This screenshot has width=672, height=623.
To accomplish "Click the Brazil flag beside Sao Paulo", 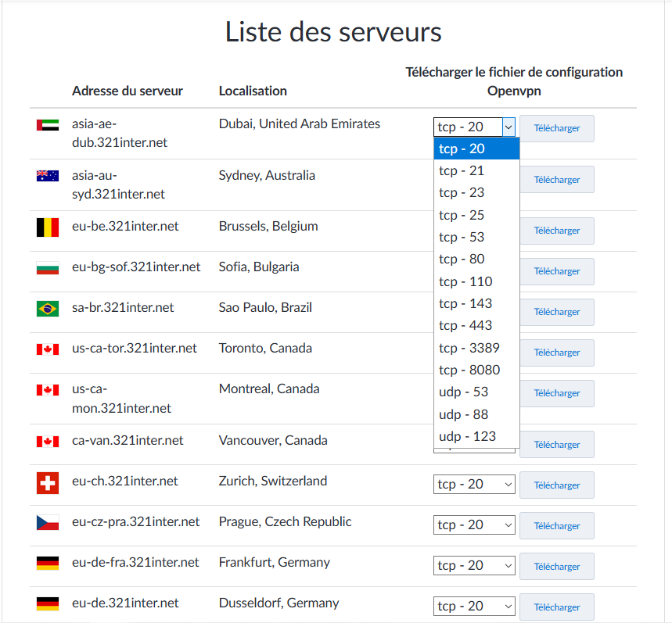I will tap(47, 308).
